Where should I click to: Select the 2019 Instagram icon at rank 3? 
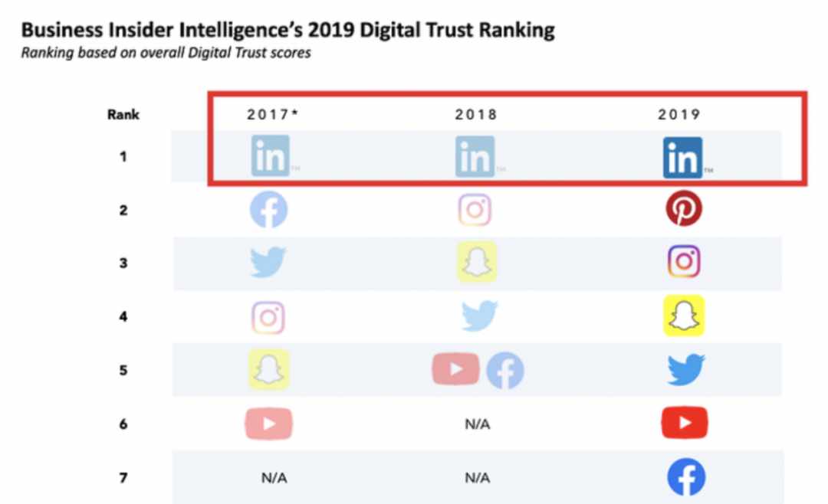click(684, 261)
